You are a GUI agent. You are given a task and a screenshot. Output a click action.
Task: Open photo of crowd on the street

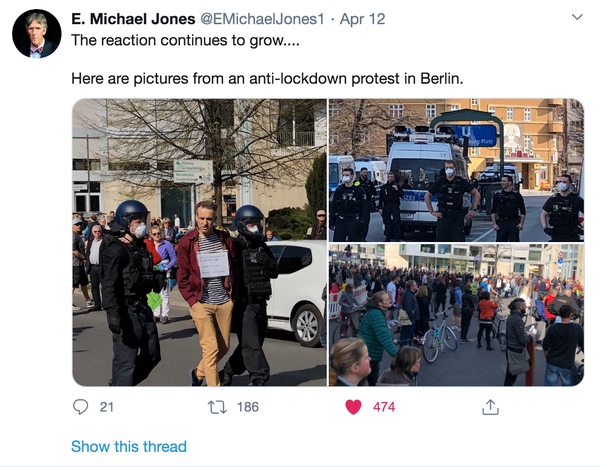pyautogui.click(x=457, y=315)
